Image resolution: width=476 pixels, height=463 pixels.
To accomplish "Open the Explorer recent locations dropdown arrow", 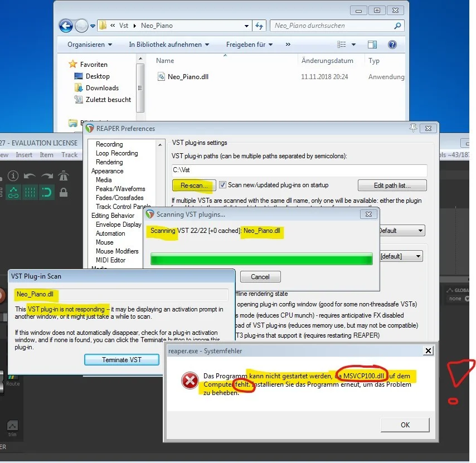I will (93, 26).
